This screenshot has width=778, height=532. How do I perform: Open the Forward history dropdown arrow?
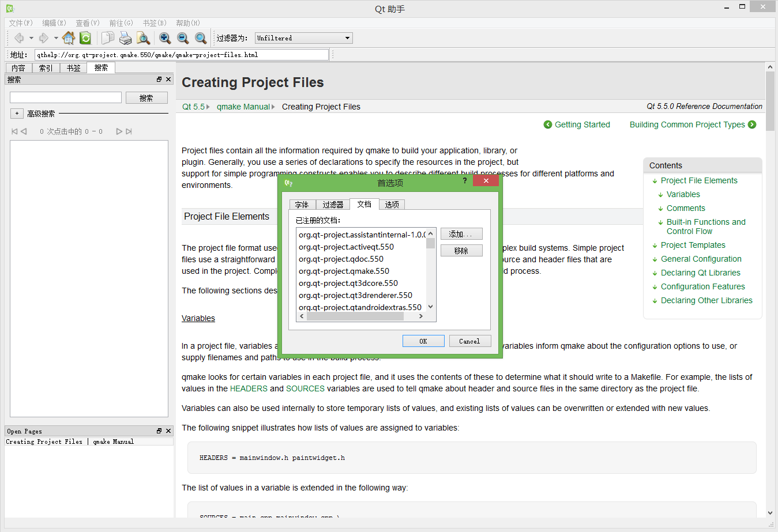coord(56,38)
